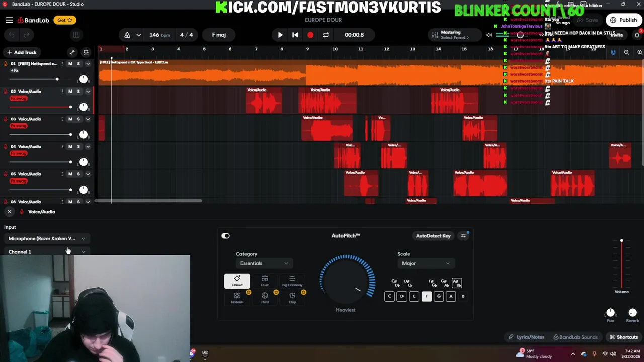The image size is (644, 362).
Task: Select the Big Harmony preset
Action: point(292,281)
